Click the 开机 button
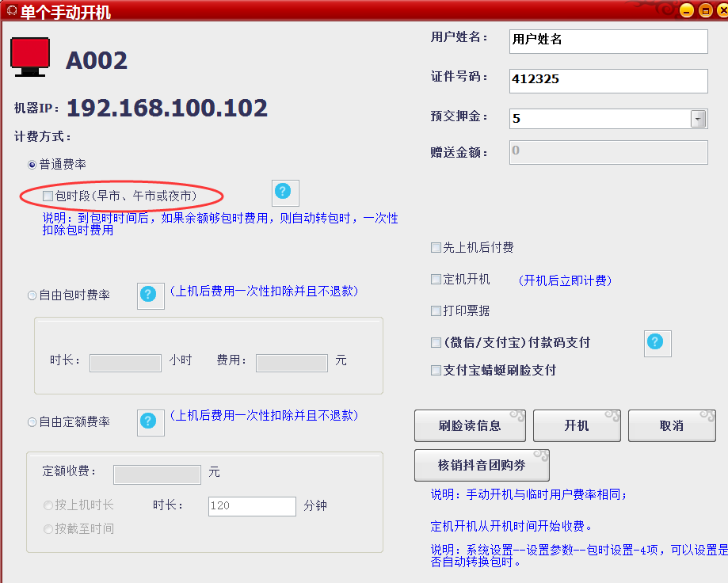728x583 pixels. coord(576,426)
